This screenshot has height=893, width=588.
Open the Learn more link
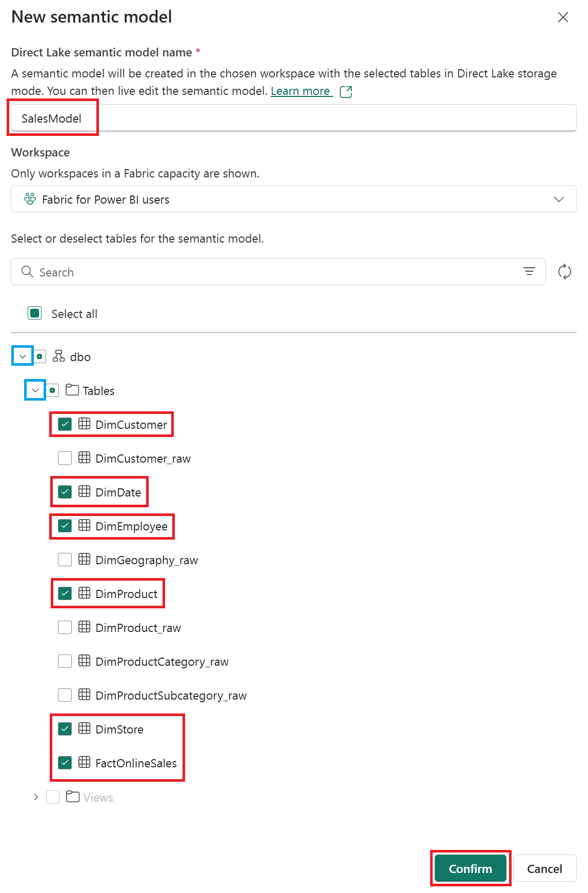300,91
